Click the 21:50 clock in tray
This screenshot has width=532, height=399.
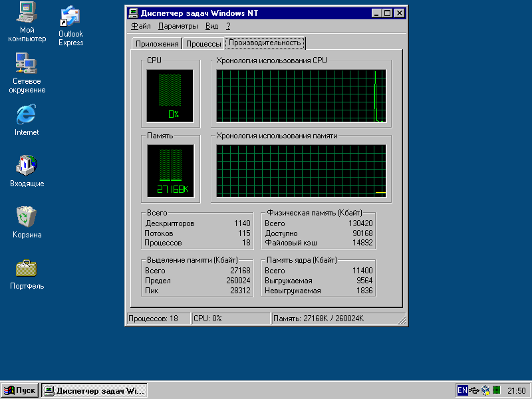(x=517, y=390)
